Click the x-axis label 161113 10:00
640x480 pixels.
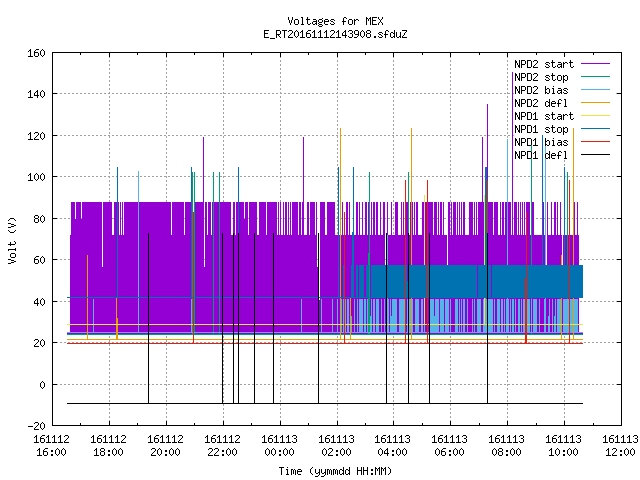pos(563,446)
